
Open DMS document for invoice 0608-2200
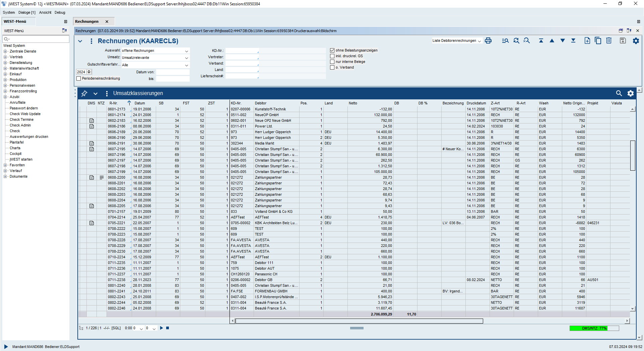point(91,177)
